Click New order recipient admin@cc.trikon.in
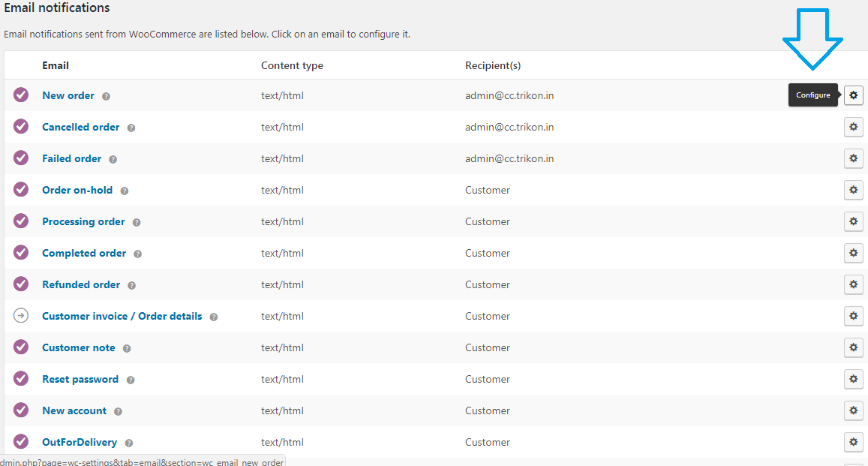 click(509, 95)
